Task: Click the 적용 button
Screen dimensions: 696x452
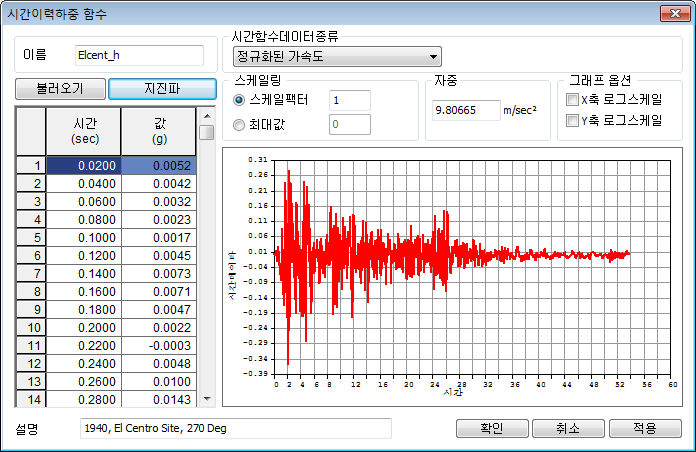Action: click(x=645, y=428)
